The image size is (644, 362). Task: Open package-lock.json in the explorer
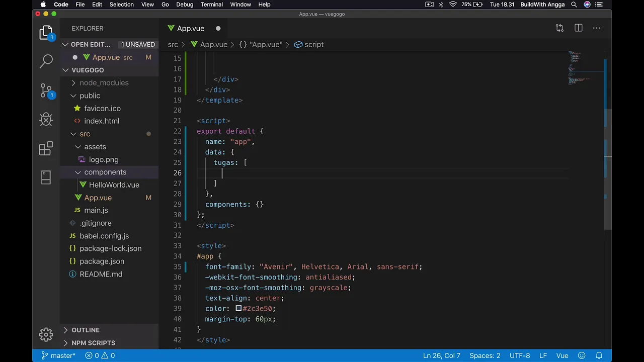coord(110,248)
